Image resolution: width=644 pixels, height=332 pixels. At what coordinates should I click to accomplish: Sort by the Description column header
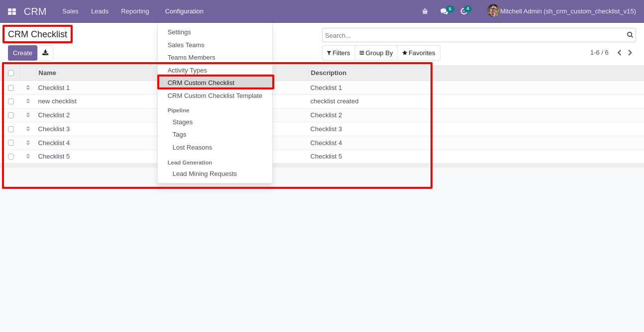click(328, 73)
